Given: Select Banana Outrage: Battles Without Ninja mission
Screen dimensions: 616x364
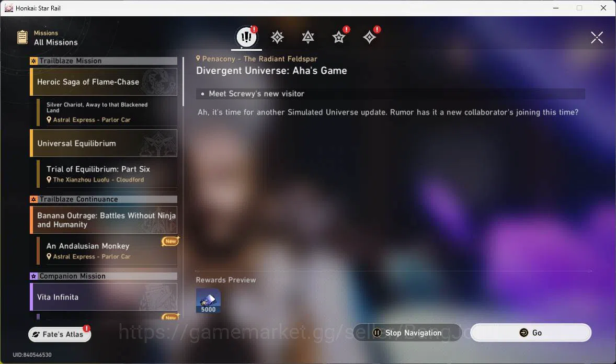Looking at the screenshot, I should 104,220.
